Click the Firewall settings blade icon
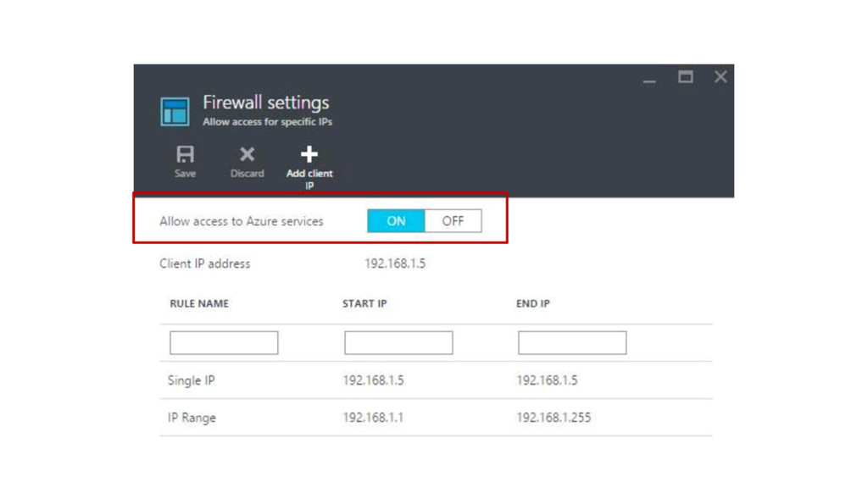Viewport: 868px width, 488px height. pyautogui.click(x=175, y=112)
